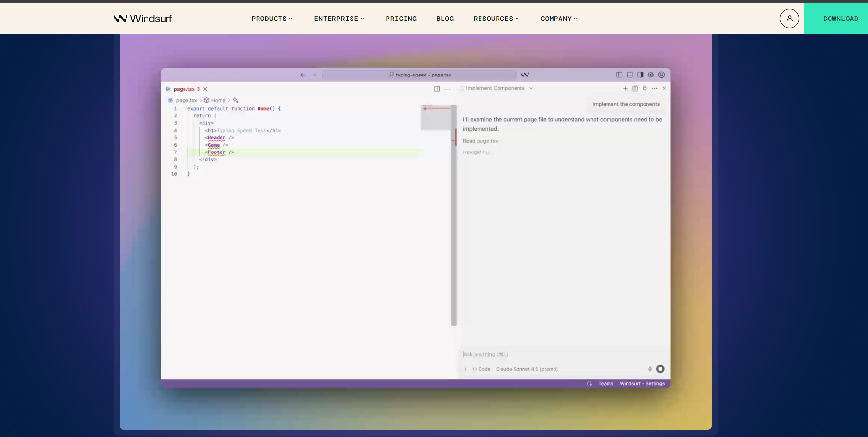Image resolution: width=868 pixels, height=437 pixels.
Task: Click the Windsurf logo in header
Action: coord(143,19)
